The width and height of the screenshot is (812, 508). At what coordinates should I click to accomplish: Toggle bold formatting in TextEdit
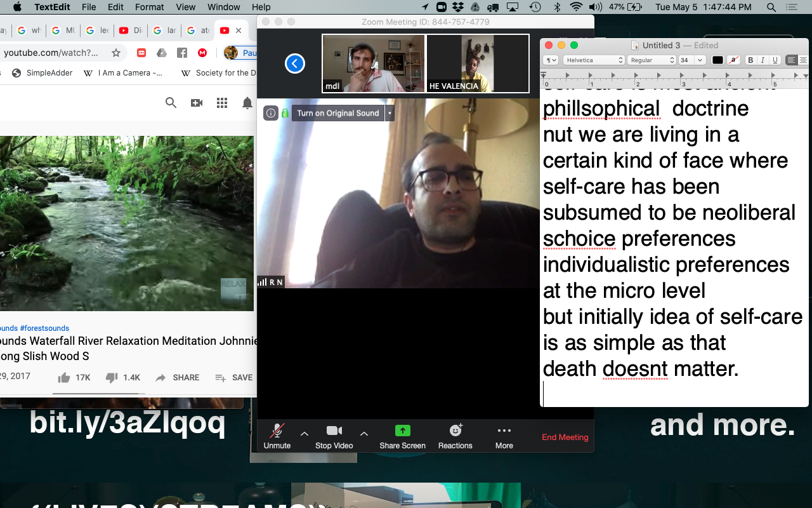click(x=751, y=60)
